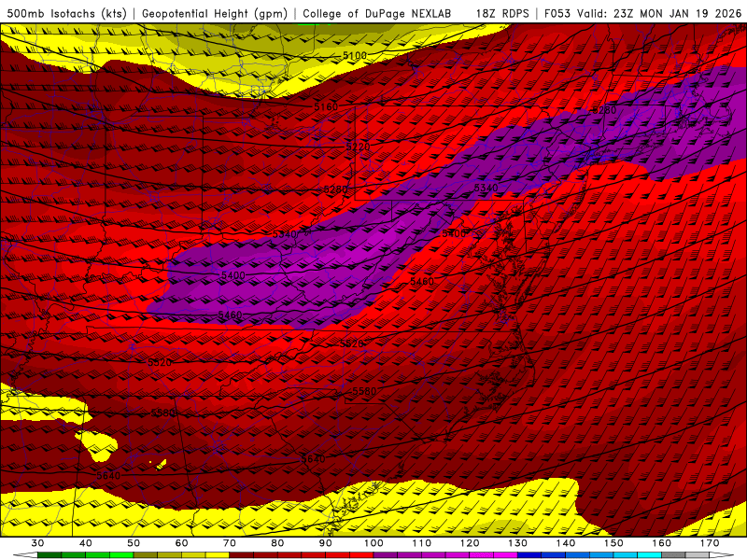Pick the dark blue swatch right of 130

pyautogui.click(x=529, y=554)
